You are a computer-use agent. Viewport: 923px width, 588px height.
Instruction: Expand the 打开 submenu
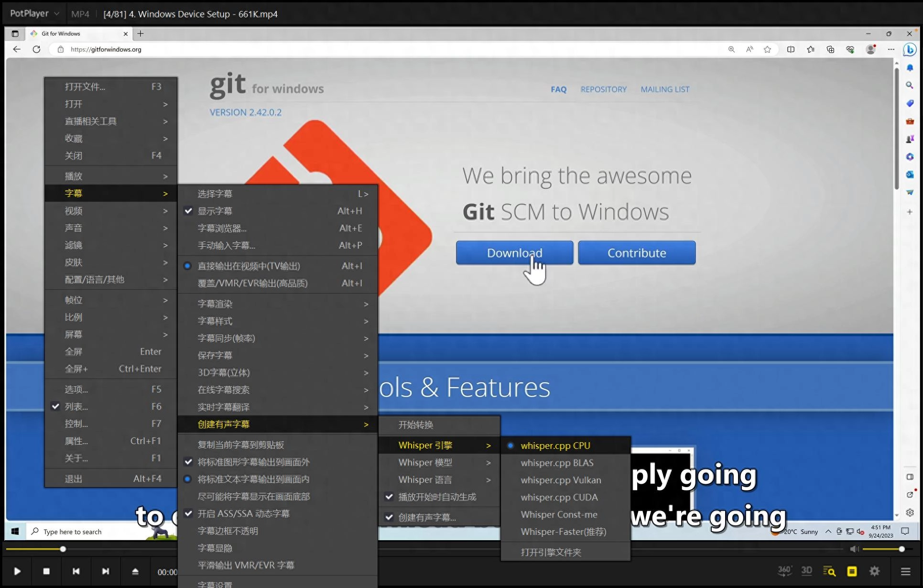coord(111,104)
